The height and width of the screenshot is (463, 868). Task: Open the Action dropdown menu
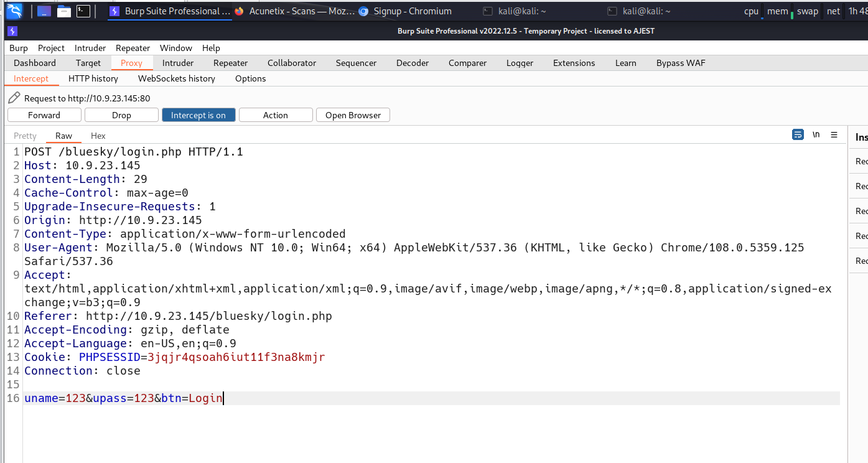point(276,115)
